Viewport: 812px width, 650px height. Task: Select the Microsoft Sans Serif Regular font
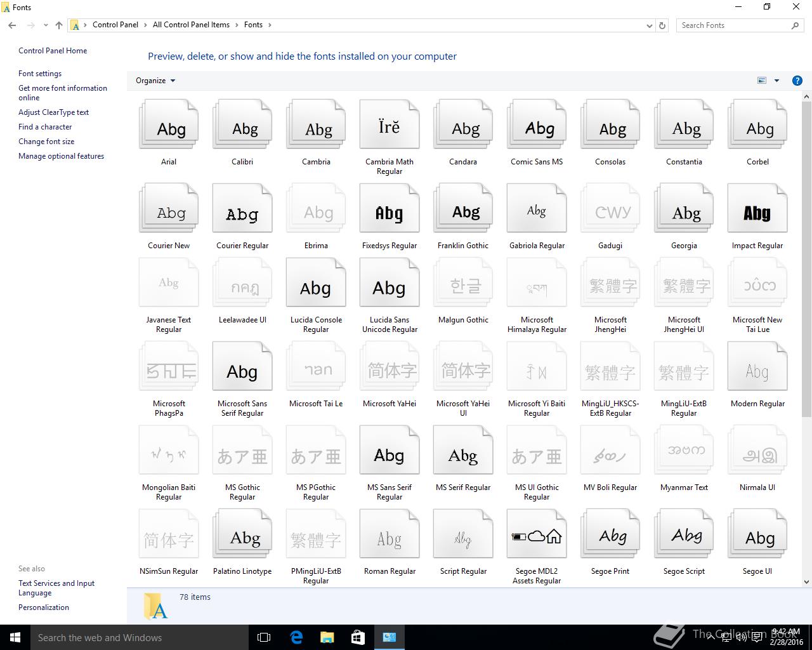coord(242,367)
